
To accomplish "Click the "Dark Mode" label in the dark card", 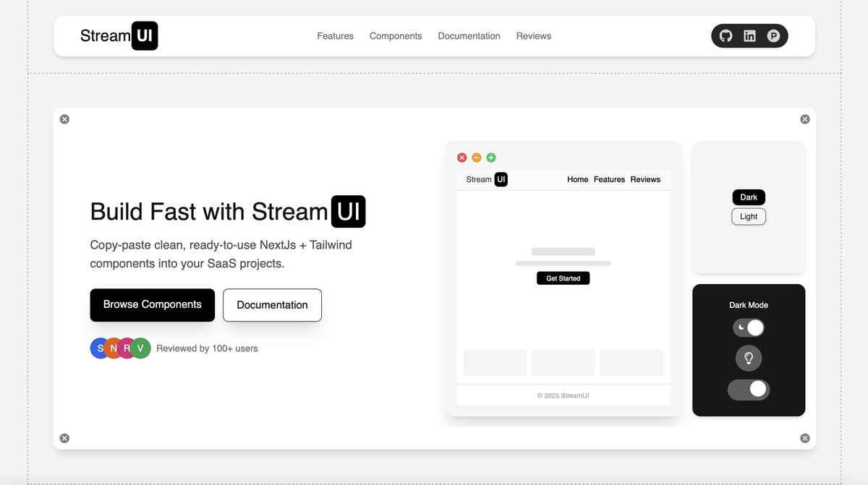I will click(x=749, y=305).
